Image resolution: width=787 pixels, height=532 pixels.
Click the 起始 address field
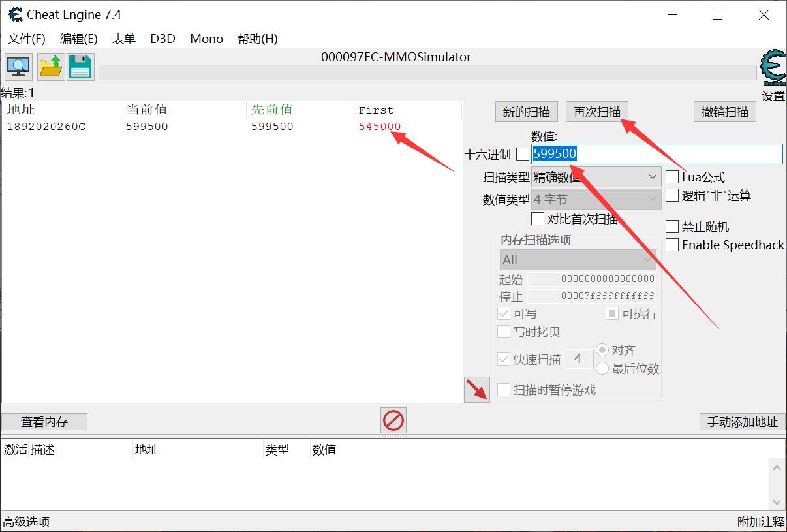point(591,279)
